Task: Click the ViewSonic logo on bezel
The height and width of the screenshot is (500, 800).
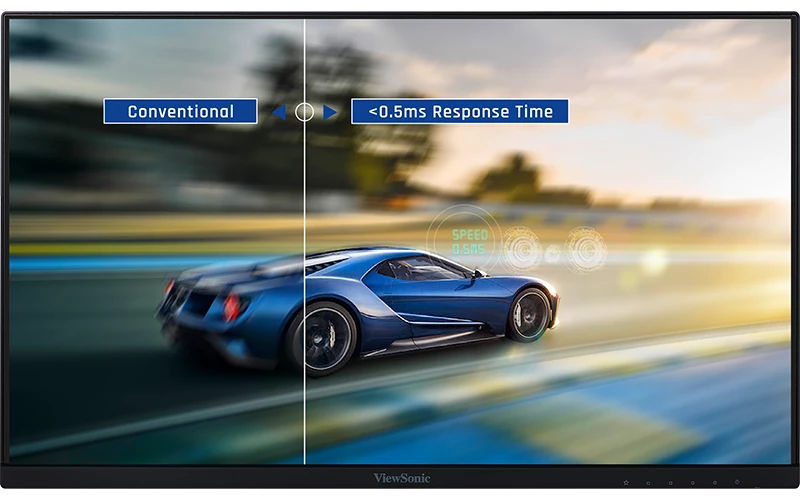Action: tap(402, 478)
